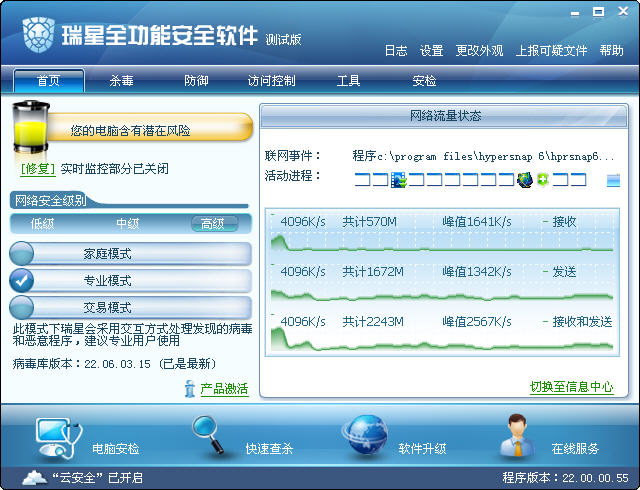
Task: Open the 设置 menu item
Action: [x=432, y=51]
